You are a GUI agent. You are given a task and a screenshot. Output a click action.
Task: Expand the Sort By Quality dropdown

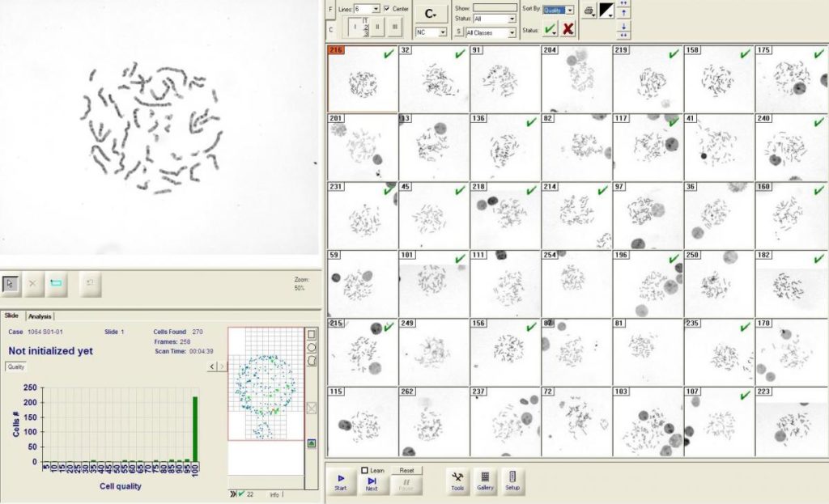(570, 10)
